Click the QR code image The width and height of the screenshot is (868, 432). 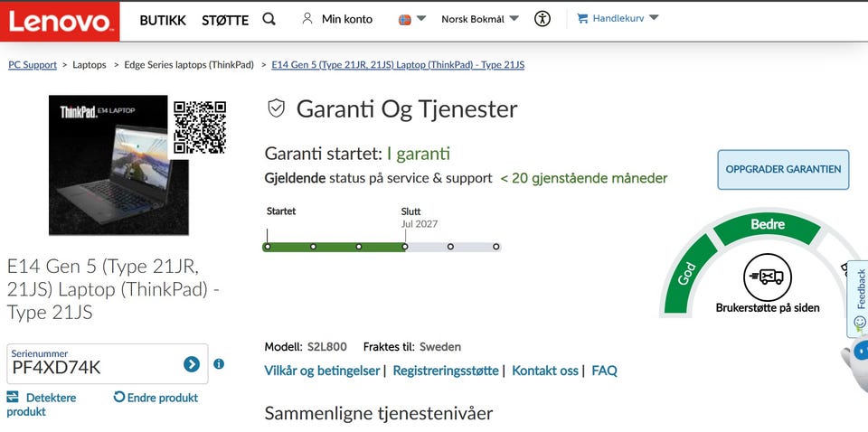pyautogui.click(x=200, y=127)
